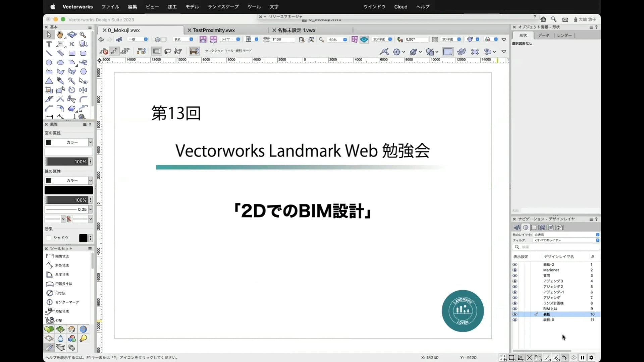Switch to the データ tab
644x362 pixels.
tap(544, 35)
